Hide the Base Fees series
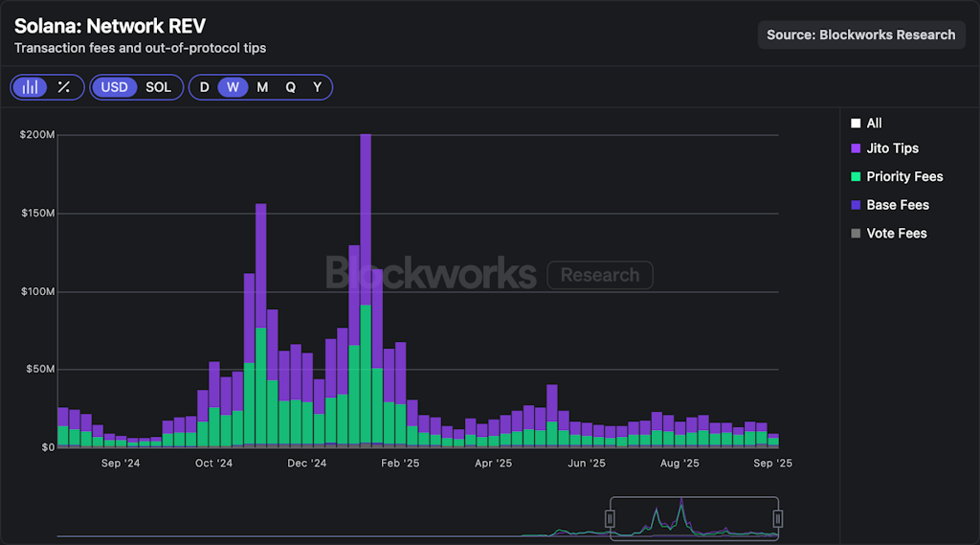Screen dimensions: 980x545 [x=856, y=205]
